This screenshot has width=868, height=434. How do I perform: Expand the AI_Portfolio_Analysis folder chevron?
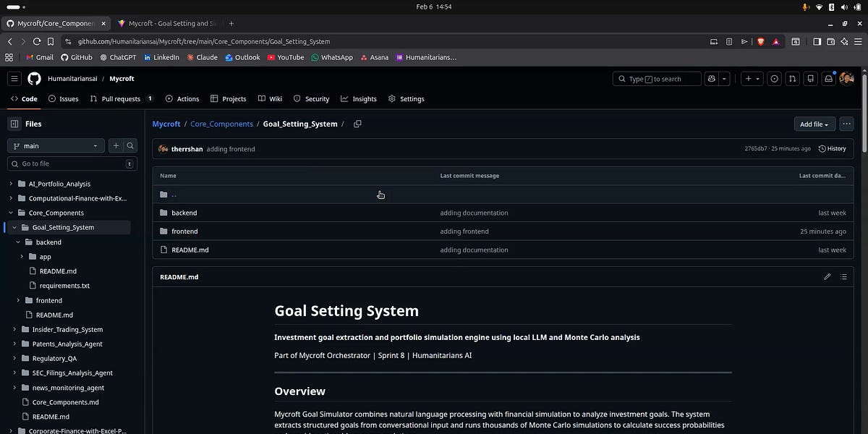tap(11, 184)
